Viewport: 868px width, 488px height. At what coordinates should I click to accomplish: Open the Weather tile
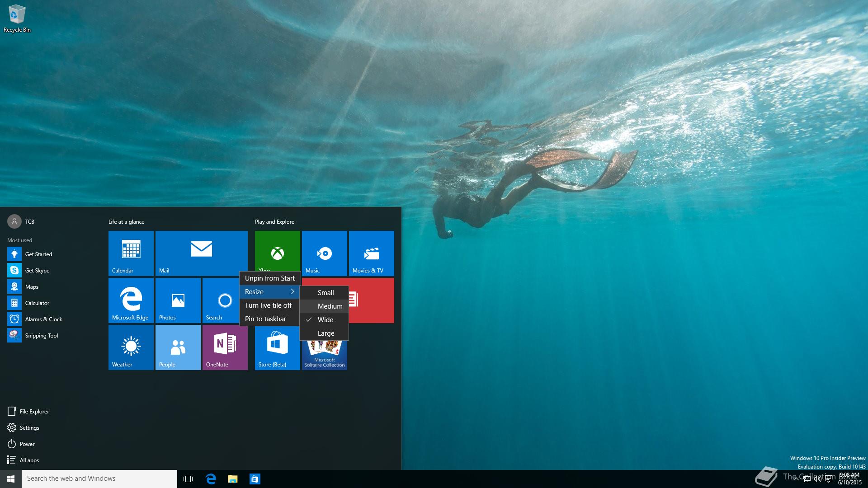click(x=131, y=347)
